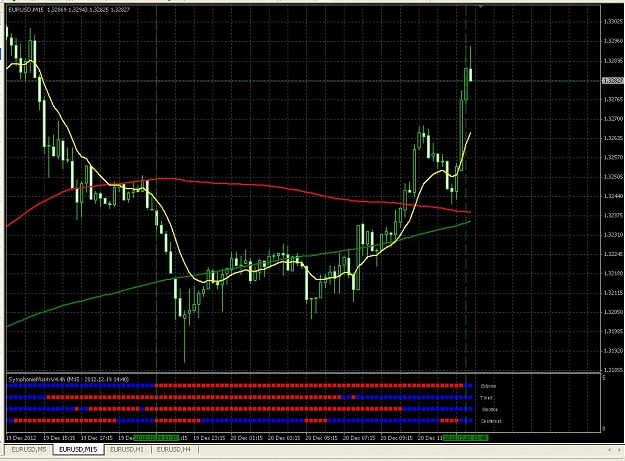This screenshot has height=461, width=625.
Task: Click the 1.32895 price scale label
Action: (x=613, y=61)
